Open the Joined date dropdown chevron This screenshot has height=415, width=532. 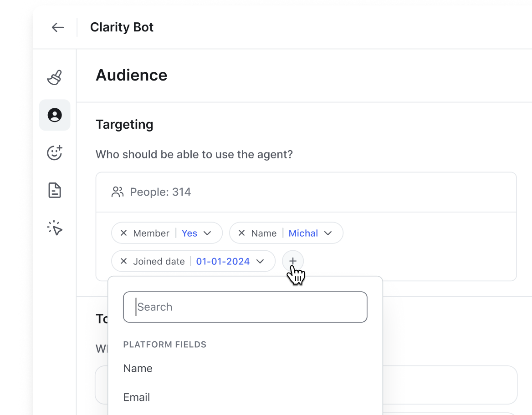(x=260, y=261)
